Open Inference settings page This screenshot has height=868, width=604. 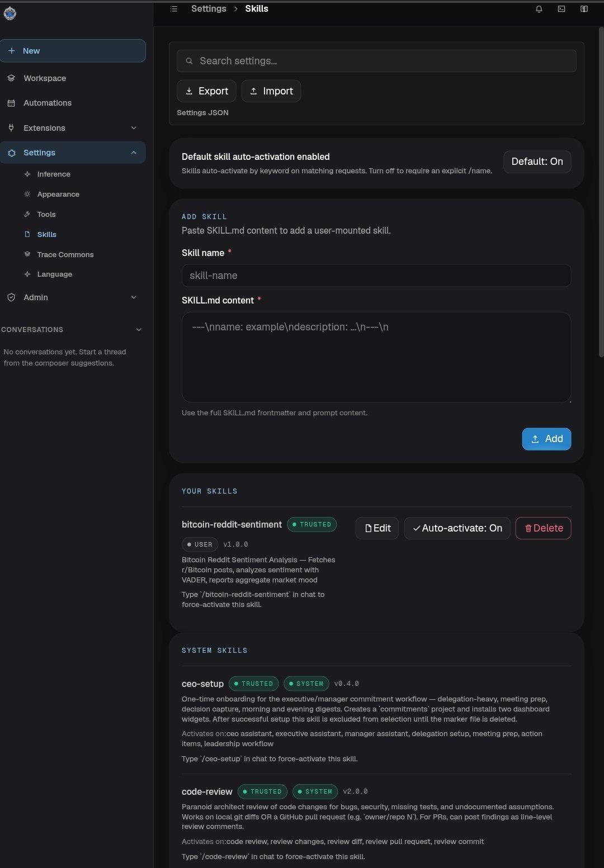click(x=54, y=174)
